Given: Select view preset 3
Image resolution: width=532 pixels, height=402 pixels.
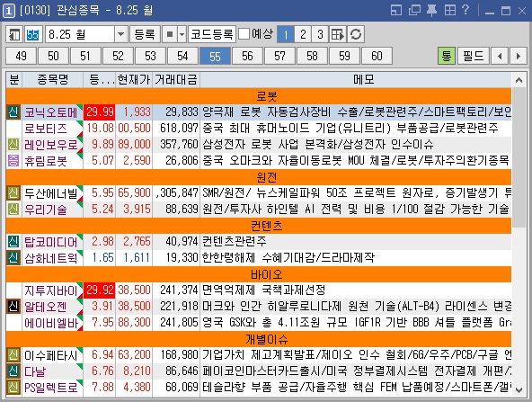Looking at the screenshot, I should [x=320, y=34].
